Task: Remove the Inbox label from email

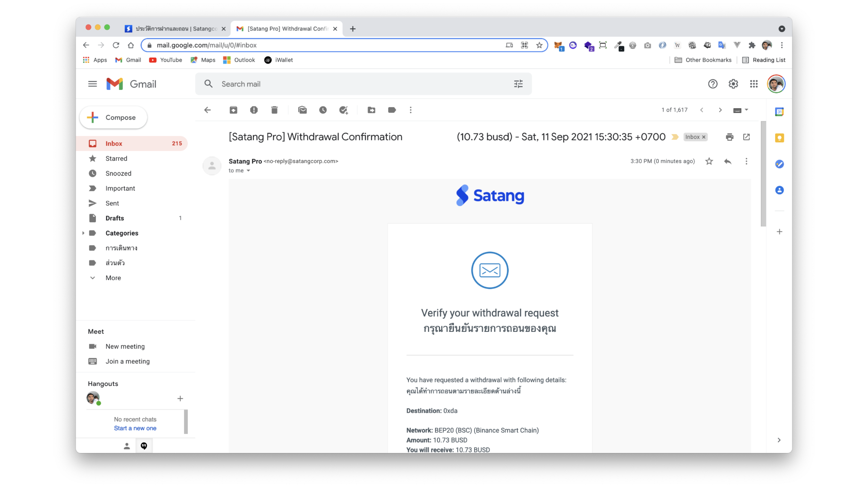Action: [x=704, y=137]
